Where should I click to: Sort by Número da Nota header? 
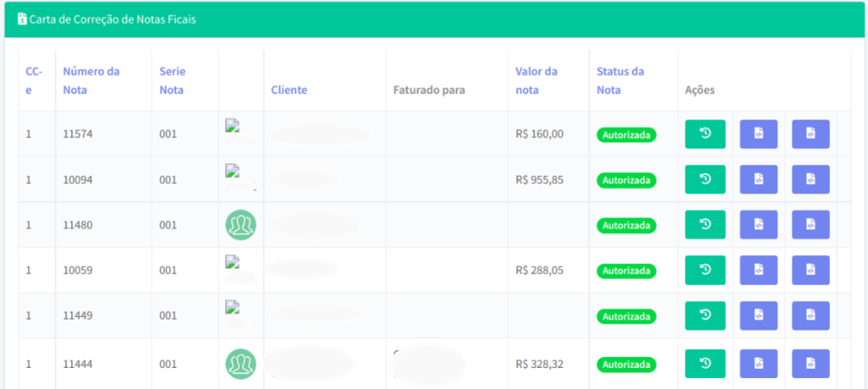pyautogui.click(x=91, y=81)
